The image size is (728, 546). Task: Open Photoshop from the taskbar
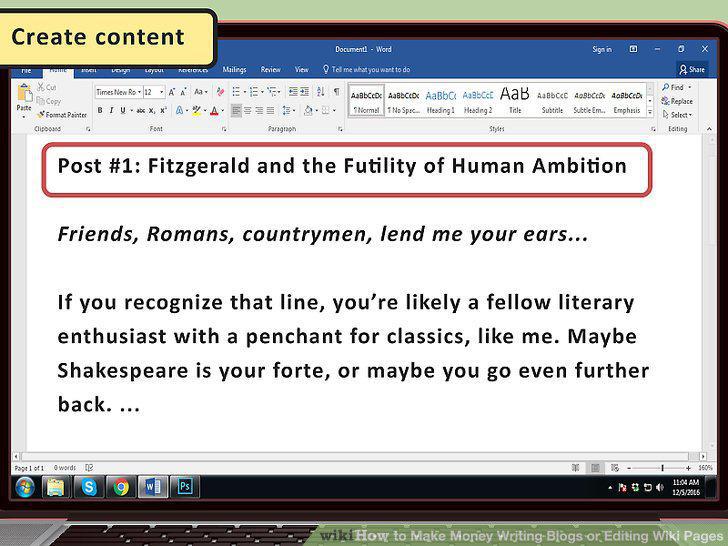[x=185, y=487]
